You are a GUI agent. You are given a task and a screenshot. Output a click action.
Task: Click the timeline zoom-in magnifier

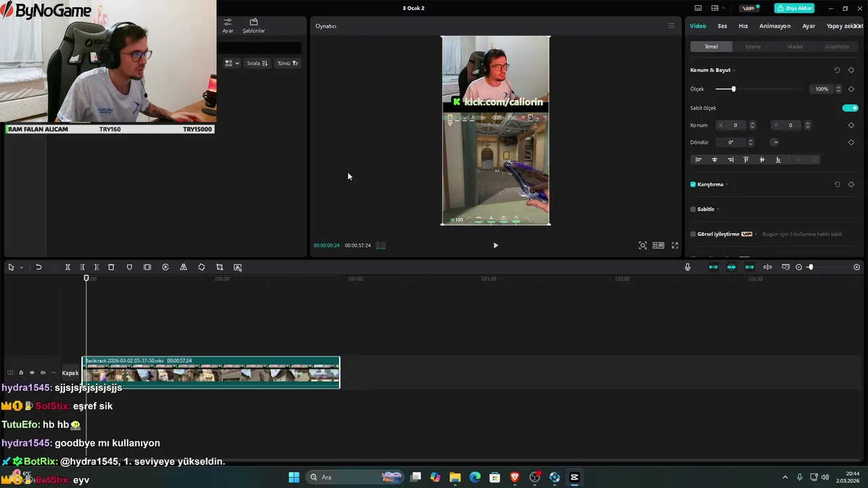coord(856,267)
